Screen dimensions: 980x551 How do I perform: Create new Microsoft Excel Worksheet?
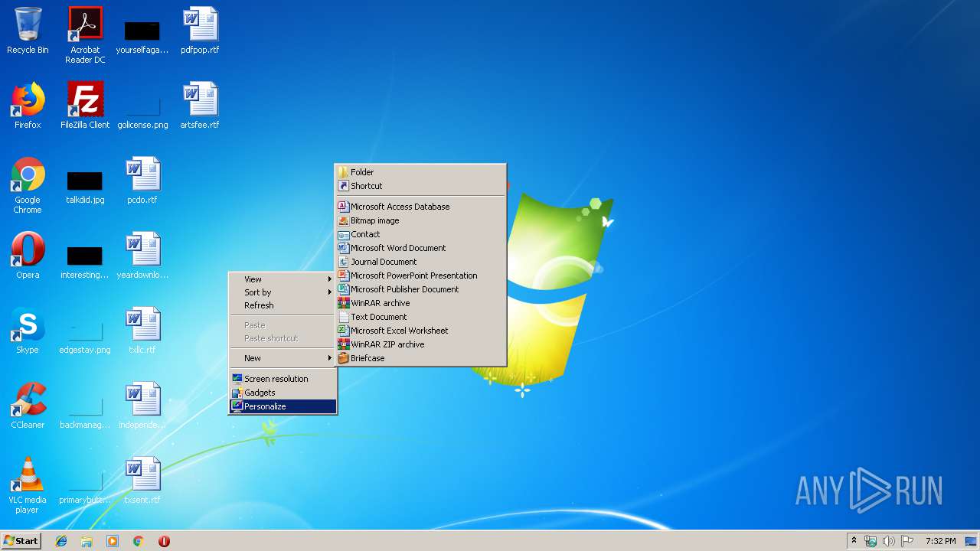[x=420, y=331]
